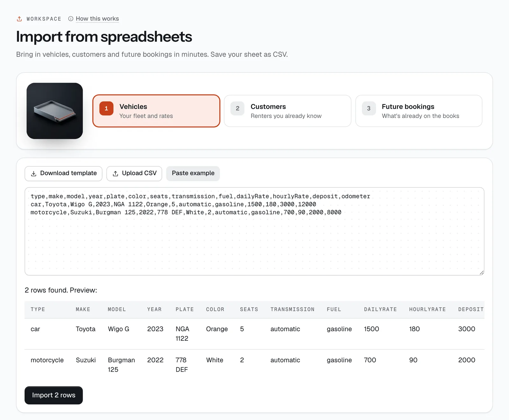Viewport: 509px width, 420px height.
Task: Select the Vehicles step tab
Action: click(x=156, y=111)
